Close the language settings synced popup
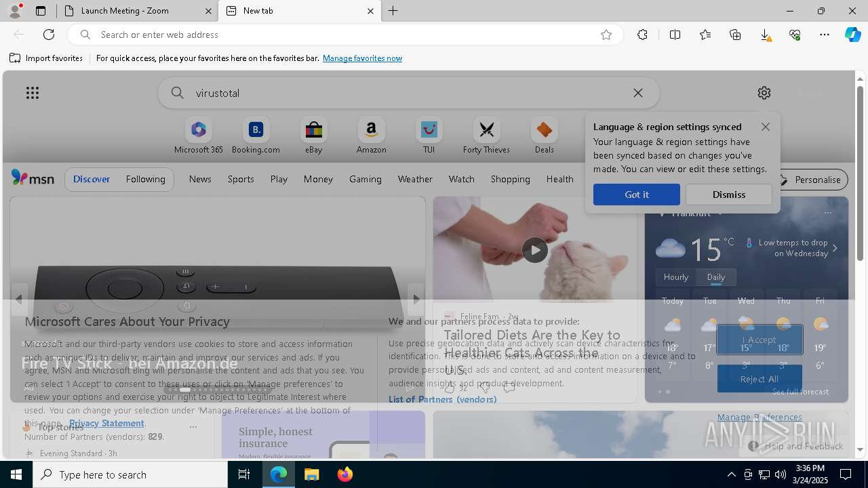 (766, 127)
